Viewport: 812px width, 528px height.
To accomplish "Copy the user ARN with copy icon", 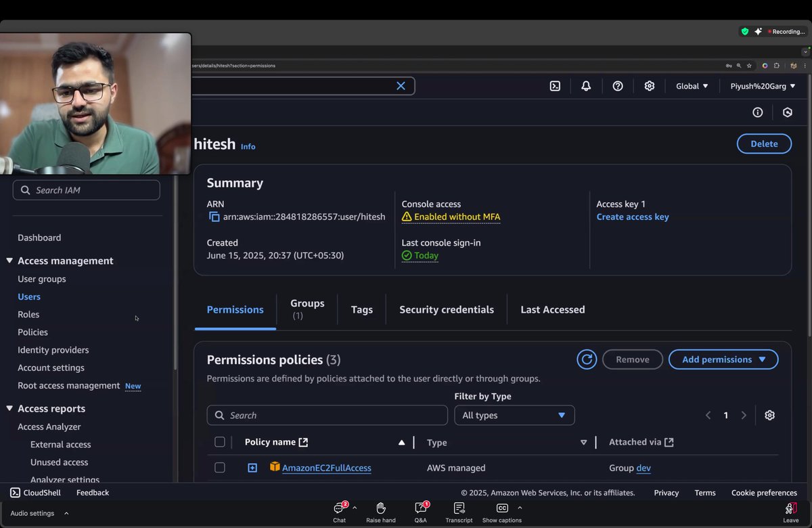I will click(214, 217).
